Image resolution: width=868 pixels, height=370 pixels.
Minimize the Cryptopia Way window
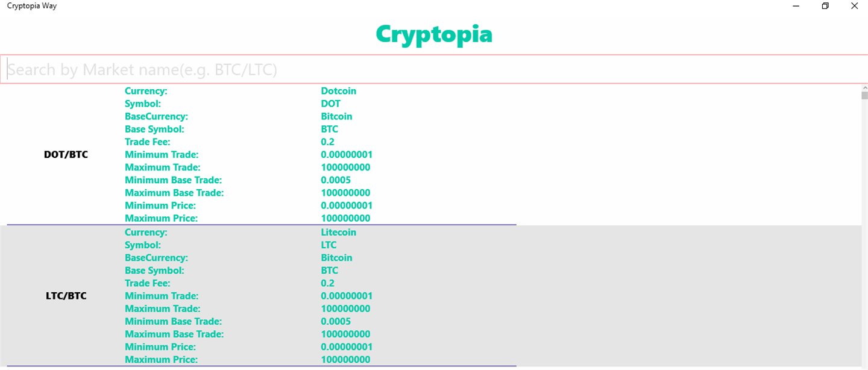click(x=796, y=6)
